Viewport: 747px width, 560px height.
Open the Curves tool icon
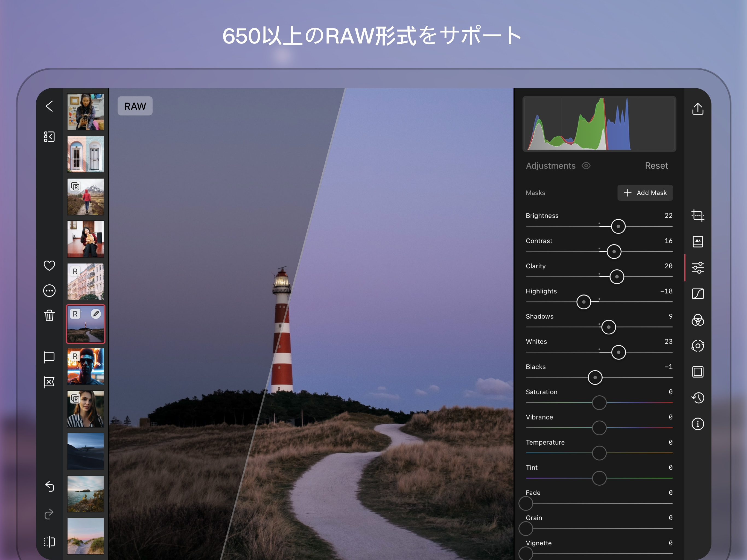[697, 294]
